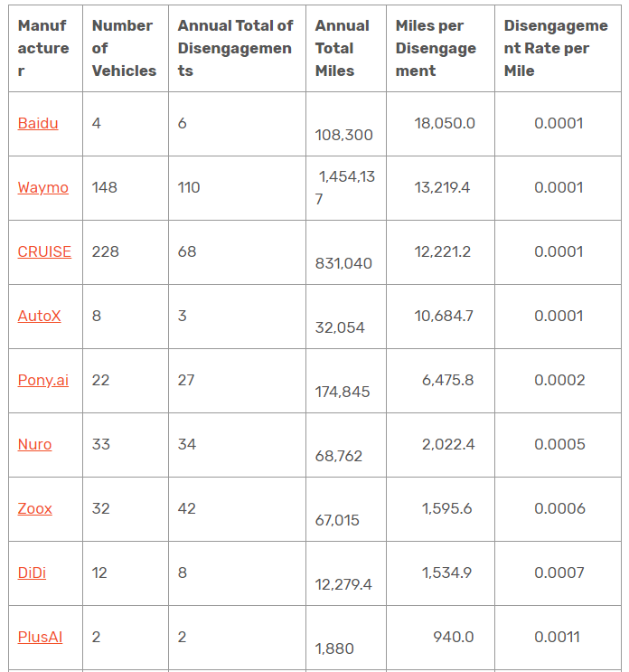Select PlusAI's 0.0011 disengagement rate cell
Screen dimensions: 629x672
point(557,638)
